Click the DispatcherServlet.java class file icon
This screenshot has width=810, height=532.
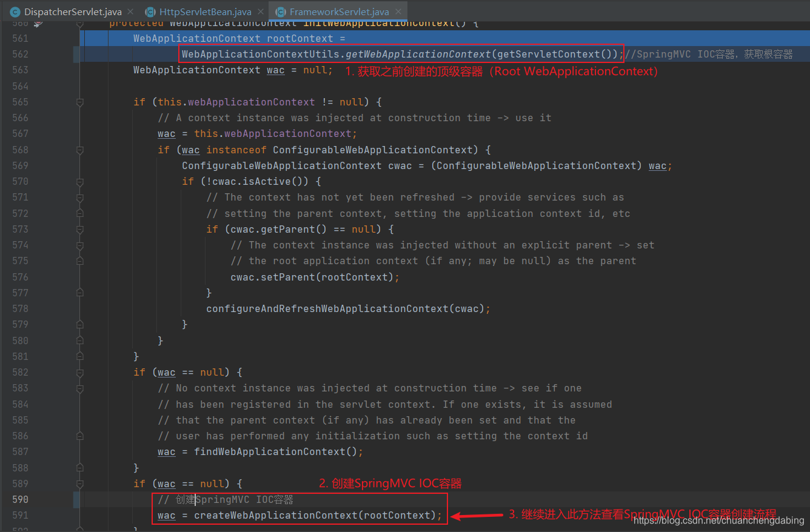pyautogui.click(x=15, y=12)
